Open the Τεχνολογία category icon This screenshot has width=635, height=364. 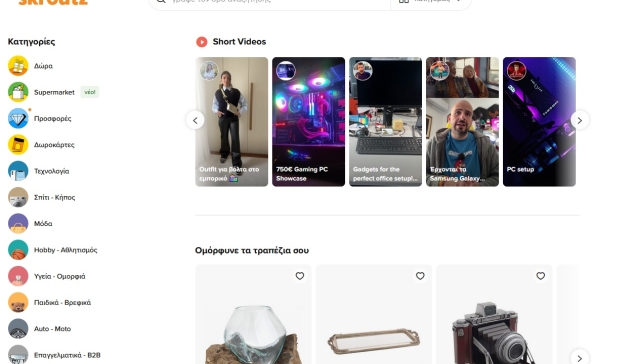18,171
